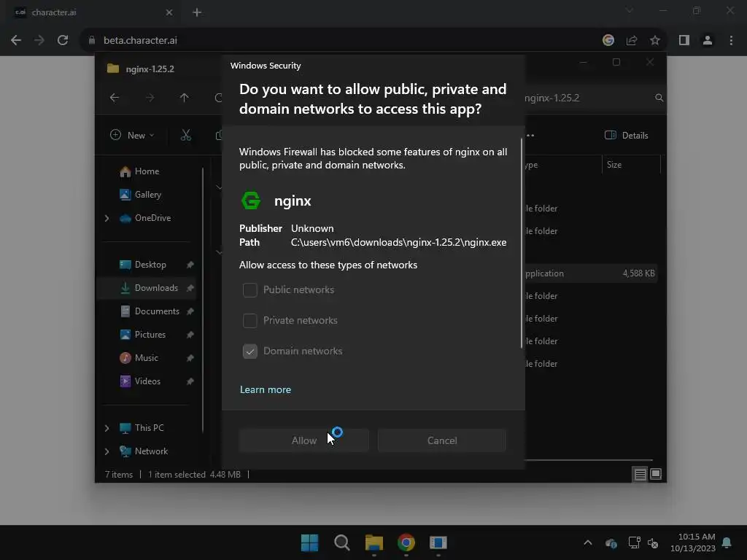Expand the Network tree node
The height and width of the screenshot is (560, 747).
(x=107, y=451)
